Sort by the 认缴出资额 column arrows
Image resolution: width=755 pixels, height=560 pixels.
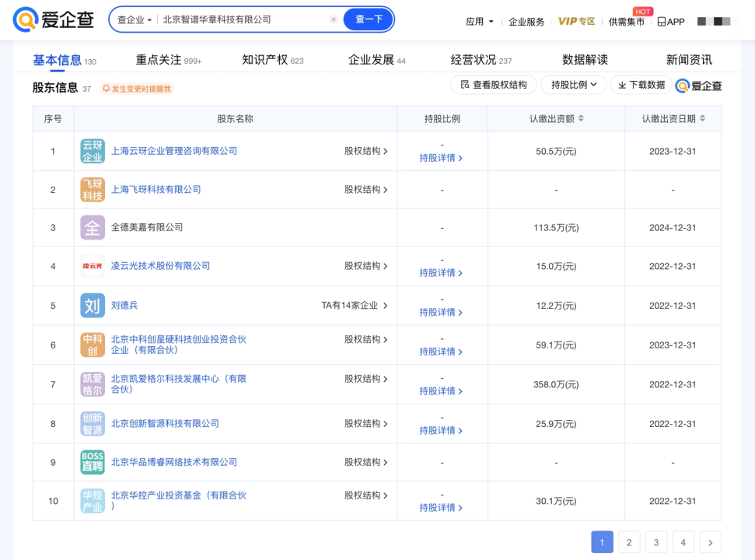tap(581, 118)
